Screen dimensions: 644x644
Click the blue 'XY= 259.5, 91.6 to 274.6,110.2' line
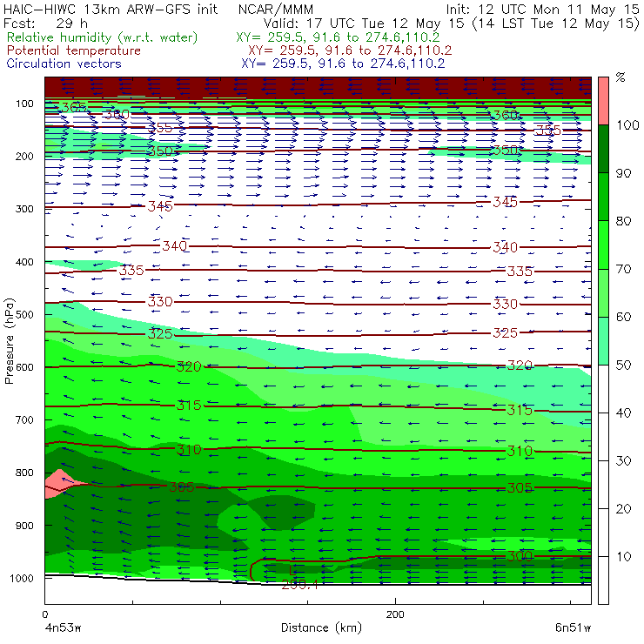(343, 64)
